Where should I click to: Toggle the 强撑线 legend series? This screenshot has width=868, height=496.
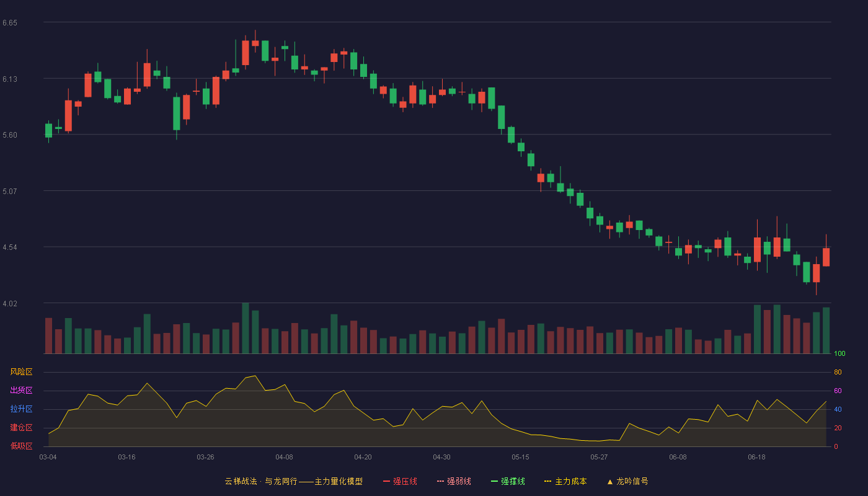pos(508,481)
